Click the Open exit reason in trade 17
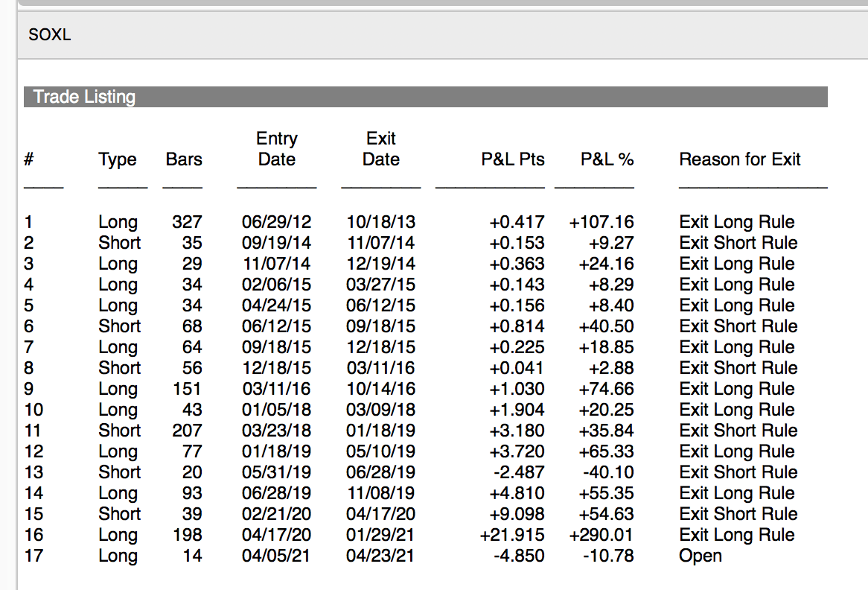This screenshot has height=590, width=868. pos(701,556)
